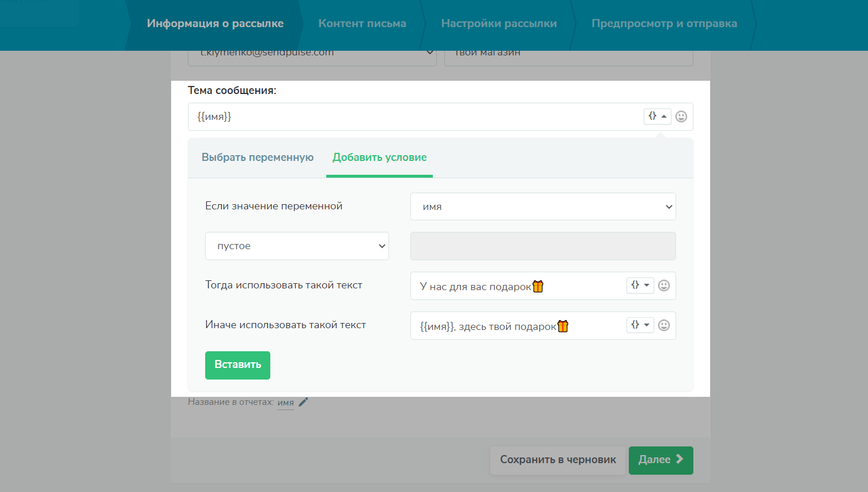Click into the 'Тема сообщения' subject field
This screenshot has height=492, width=868.
pyautogui.click(x=415, y=117)
